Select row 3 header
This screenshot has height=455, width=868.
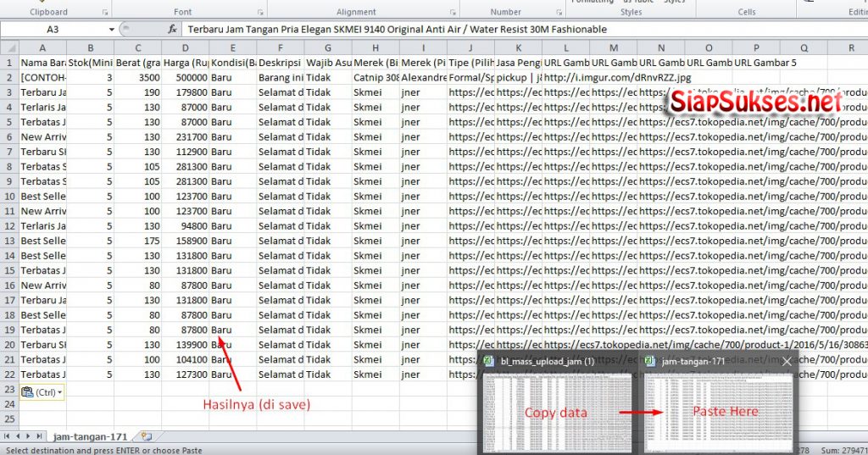[9, 92]
